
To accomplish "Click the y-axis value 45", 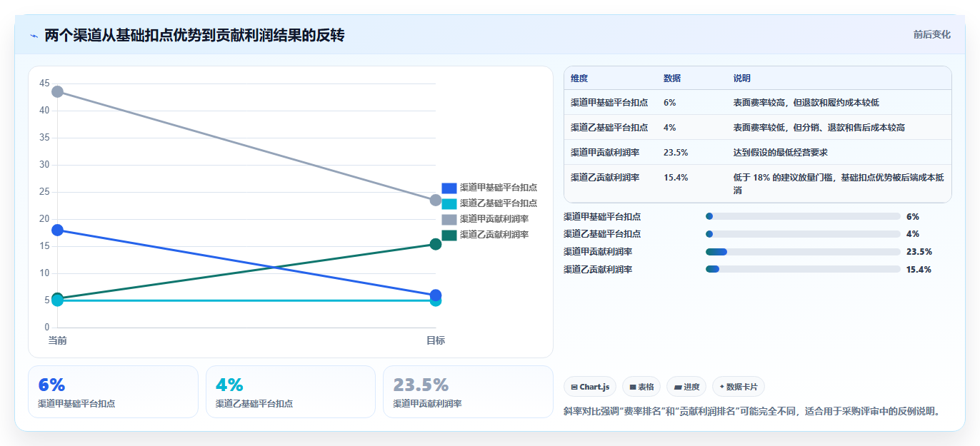I will (x=44, y=83).
